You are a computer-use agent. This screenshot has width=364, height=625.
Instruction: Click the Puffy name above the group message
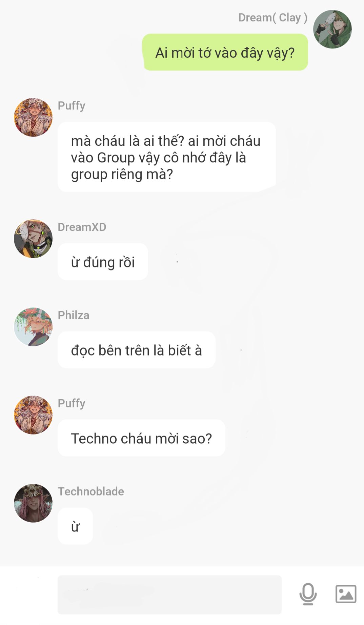pyautogui.click(x=72, y=105)
